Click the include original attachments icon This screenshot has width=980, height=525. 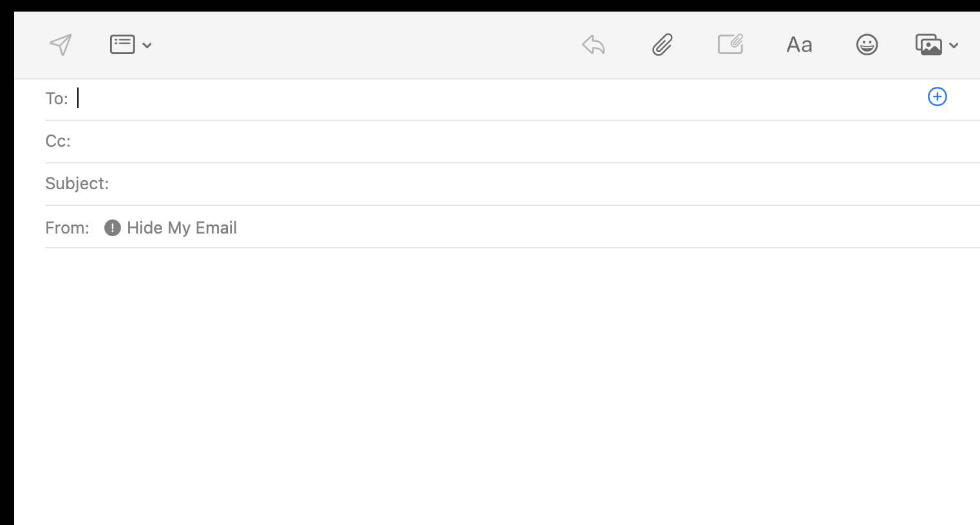click(x=731, y=44)
